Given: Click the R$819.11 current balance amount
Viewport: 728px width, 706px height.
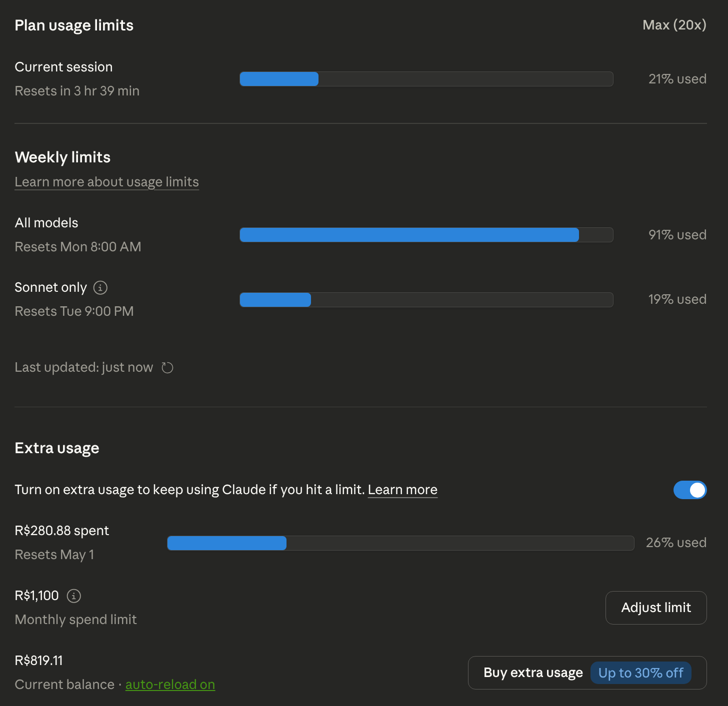Looking at the screenshot, I should pos(39,661).
